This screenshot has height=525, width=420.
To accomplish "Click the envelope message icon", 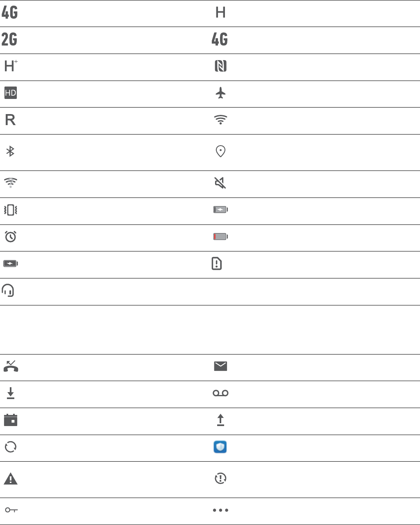I will pyautogui.click(x=220, y=366).
